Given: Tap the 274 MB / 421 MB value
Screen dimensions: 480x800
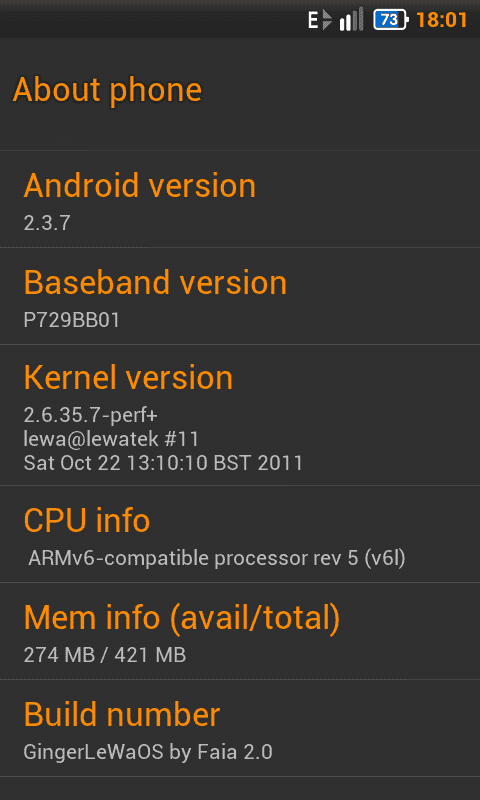Looking at the screenshot, I should click(105, 655).
